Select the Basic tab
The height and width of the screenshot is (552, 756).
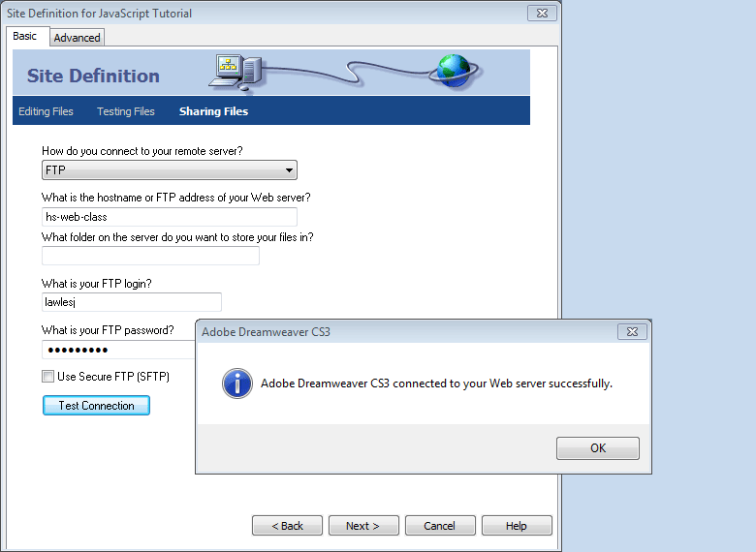(25, 37)
